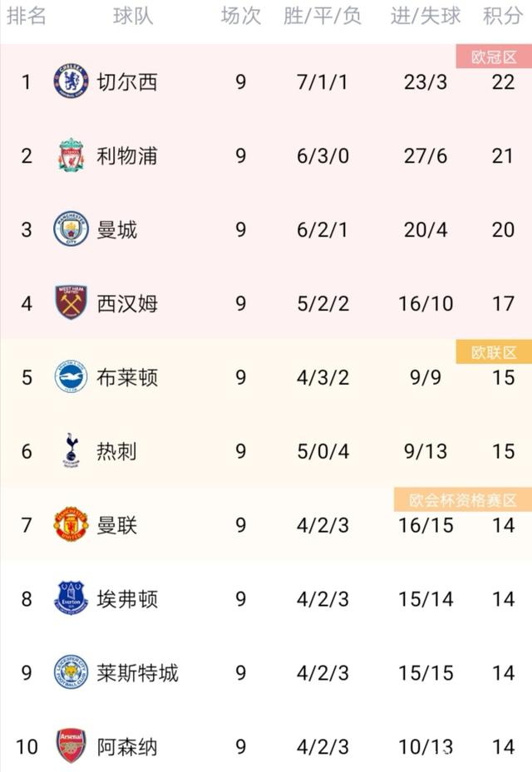Click the 欧冠区 zone label

pos(493,57)
